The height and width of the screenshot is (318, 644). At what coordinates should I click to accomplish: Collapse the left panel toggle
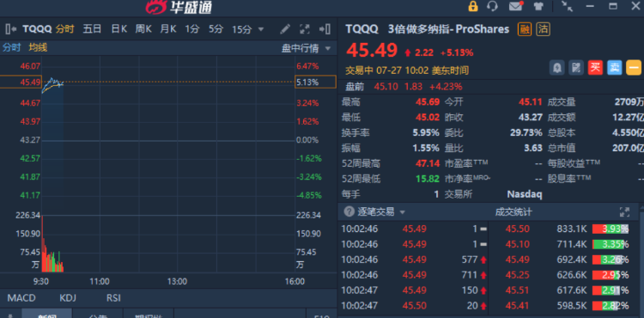coord(11,29)
